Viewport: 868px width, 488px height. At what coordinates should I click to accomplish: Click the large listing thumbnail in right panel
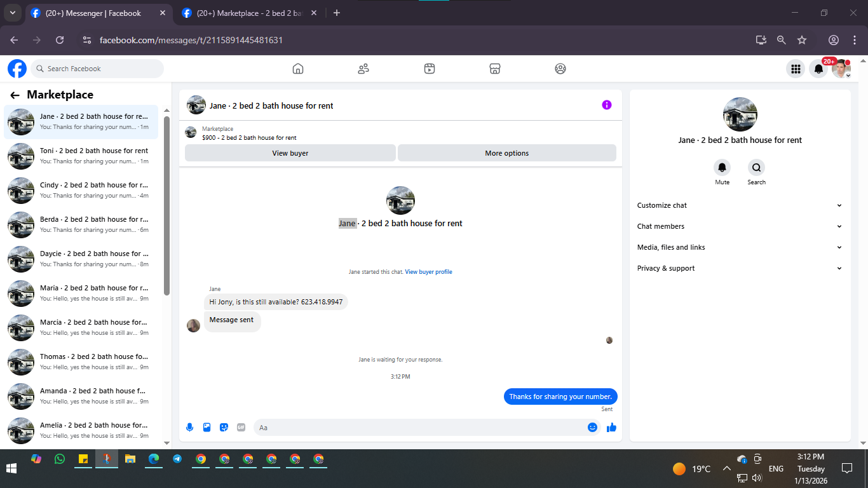click(x=740, y=114)
